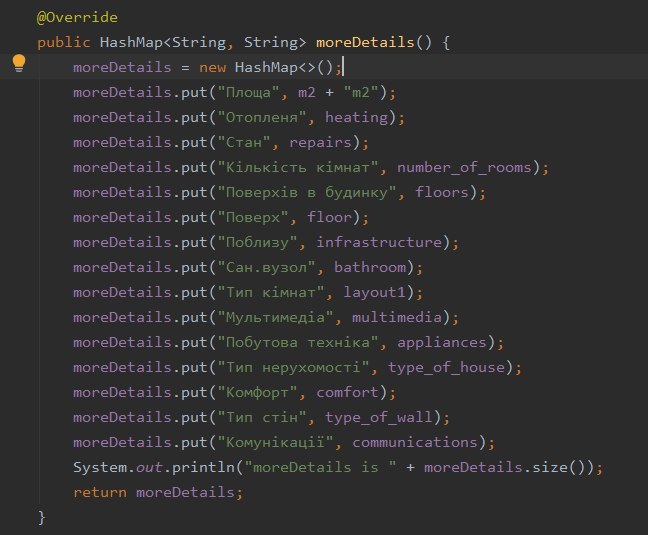Click the public keyword in method signature

[x=64, y=43]
